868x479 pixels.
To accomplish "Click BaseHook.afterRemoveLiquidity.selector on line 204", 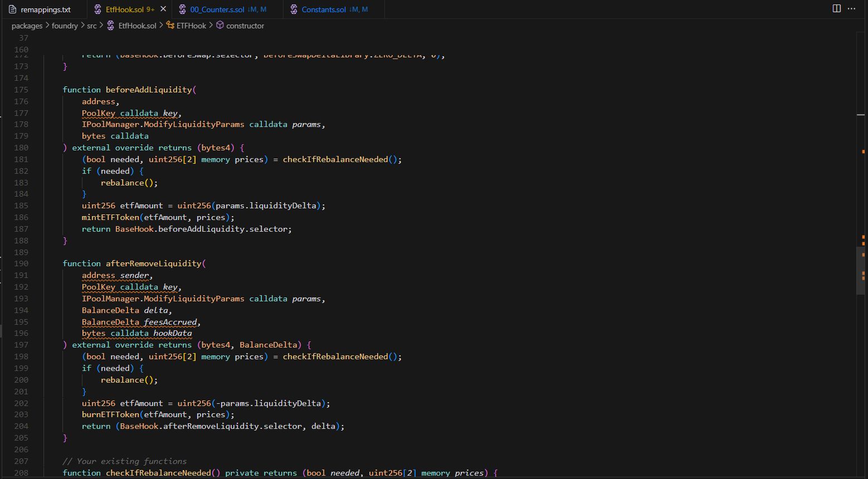I will click(x=211, y=426).
